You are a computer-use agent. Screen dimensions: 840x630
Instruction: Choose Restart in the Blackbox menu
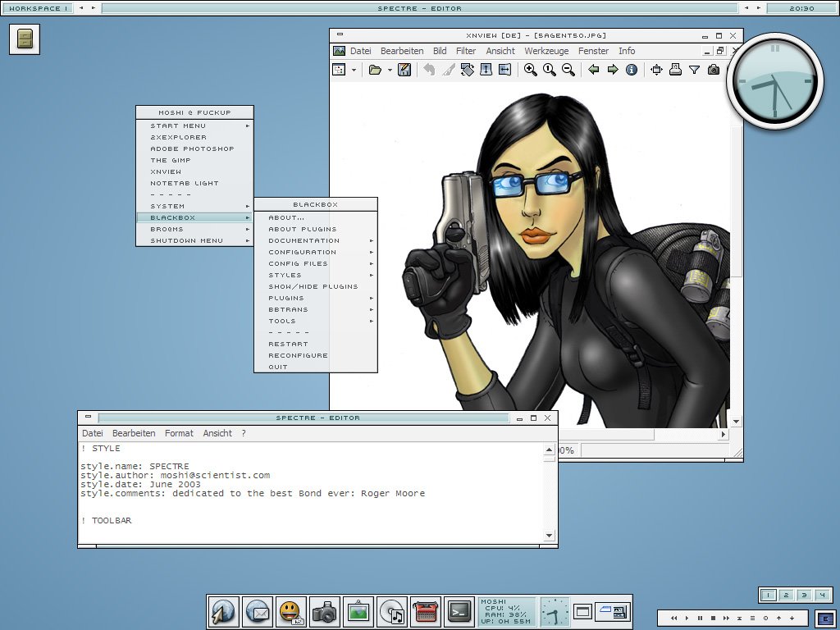316,344
